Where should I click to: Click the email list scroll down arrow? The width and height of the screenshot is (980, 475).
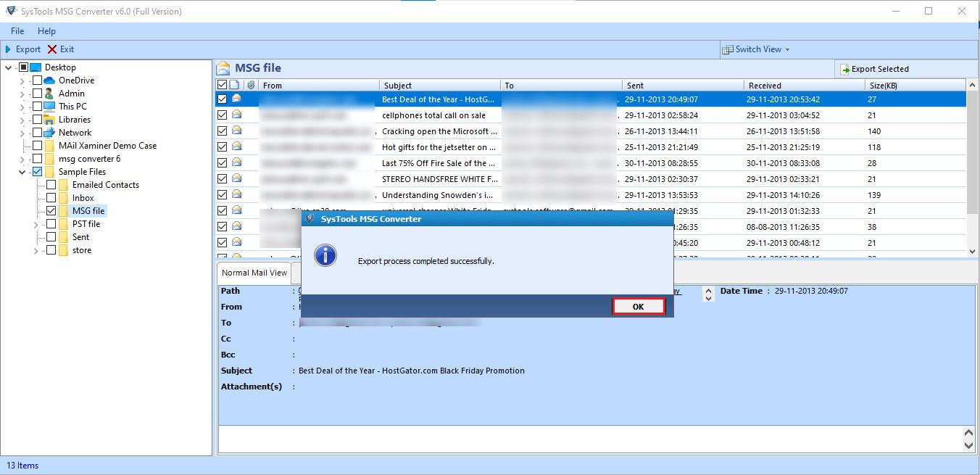pyautogui.click(x=972, y=251)
